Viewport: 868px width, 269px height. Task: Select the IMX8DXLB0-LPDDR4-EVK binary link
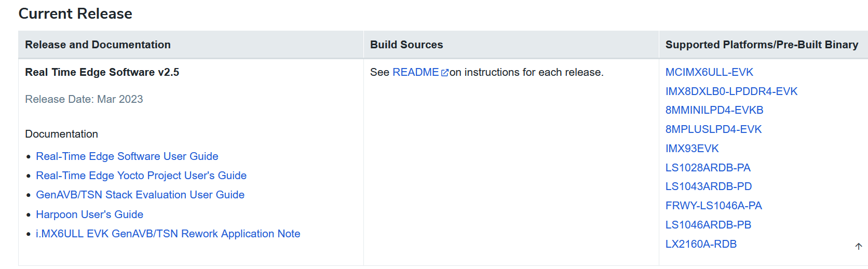tap(731, 91)
